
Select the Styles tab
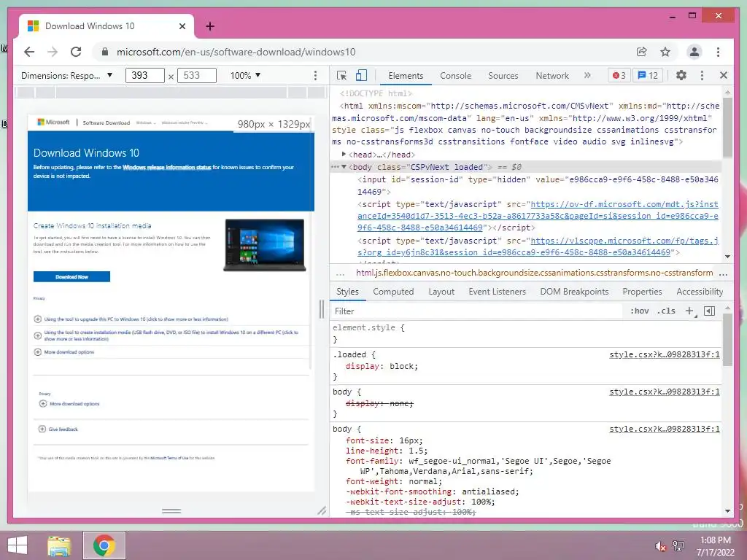[347, 292]
